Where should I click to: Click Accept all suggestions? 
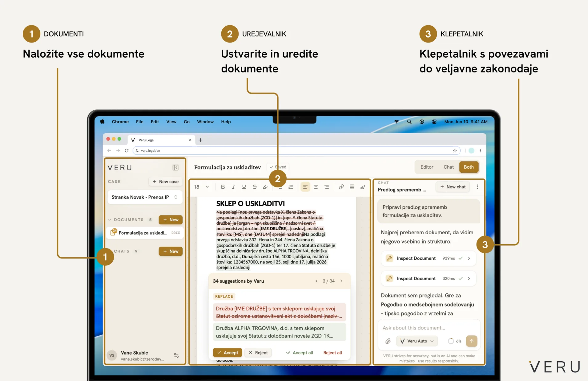click(300, 353)
